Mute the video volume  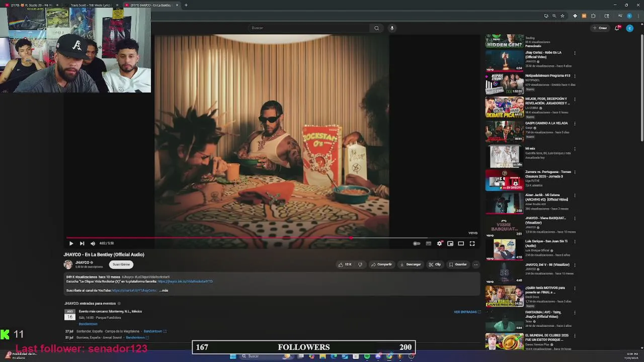click(x=93, y=243)
